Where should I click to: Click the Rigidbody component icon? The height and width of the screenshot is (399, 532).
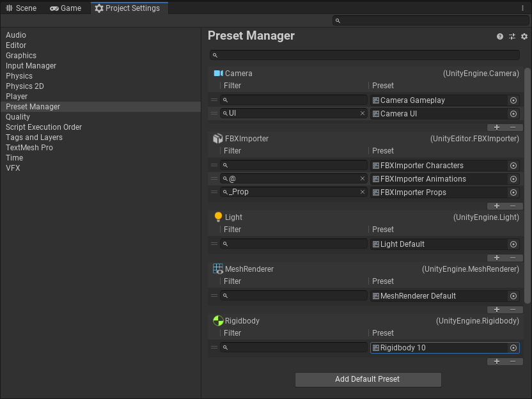pyautogui.click(x=218, y=320)
